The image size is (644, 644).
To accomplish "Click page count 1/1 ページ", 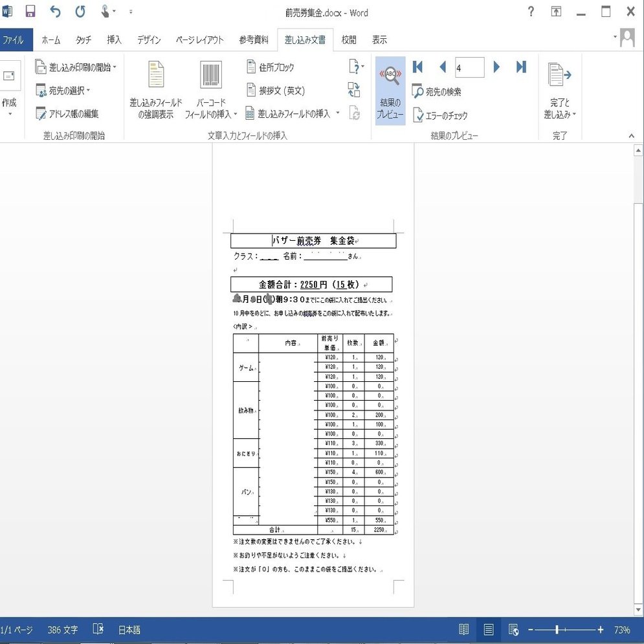I will pyautogui.click(x=16, y=630).
